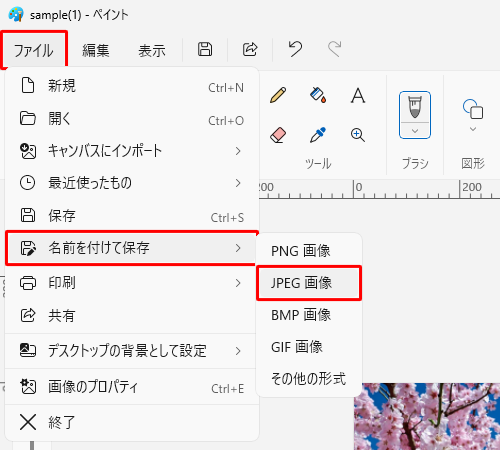Image resolution: width=500 pixels, height=450 pixels.
Task: Choose 保存 from the File menu
Action: click(x=132, y=216)
